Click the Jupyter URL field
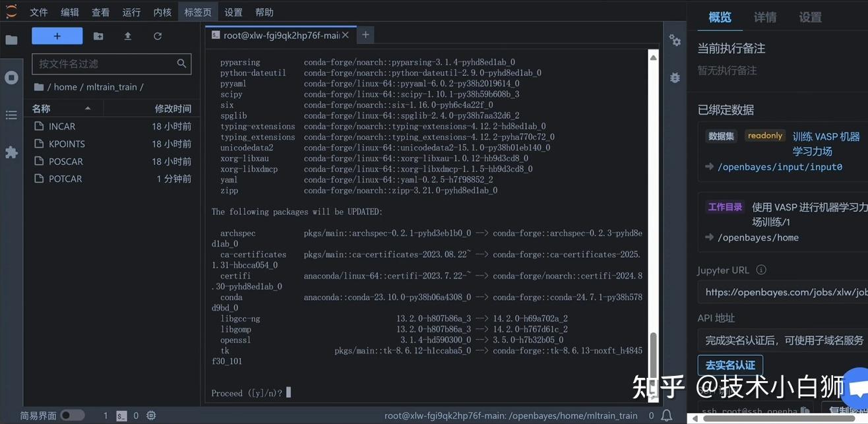 pyautogui.click(x=783, y=291)
